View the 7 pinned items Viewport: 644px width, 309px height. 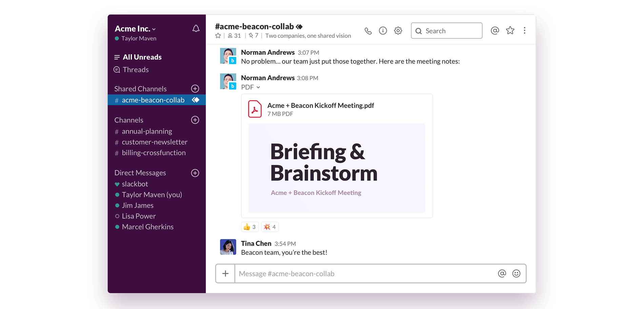coord(254,36)
